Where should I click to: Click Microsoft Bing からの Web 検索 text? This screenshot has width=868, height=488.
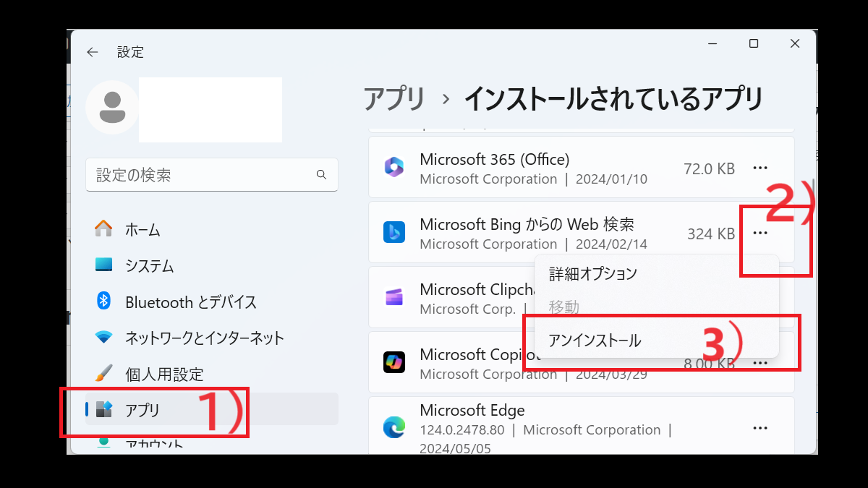point(527,224)
